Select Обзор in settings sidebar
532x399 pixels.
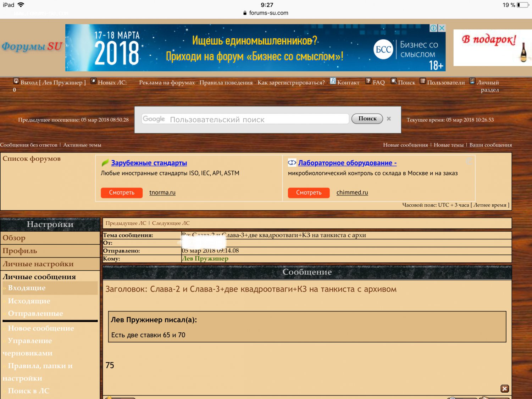click(14, 238)
